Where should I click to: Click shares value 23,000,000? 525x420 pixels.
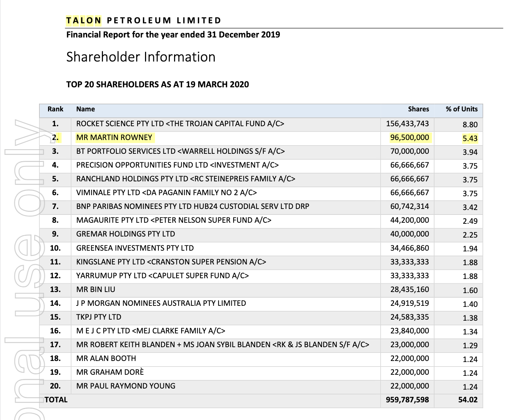pos(410,345)
